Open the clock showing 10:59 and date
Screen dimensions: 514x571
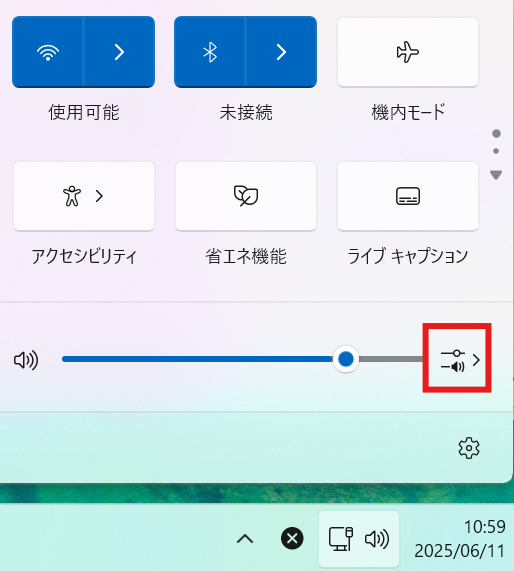[x=460, y=539]
